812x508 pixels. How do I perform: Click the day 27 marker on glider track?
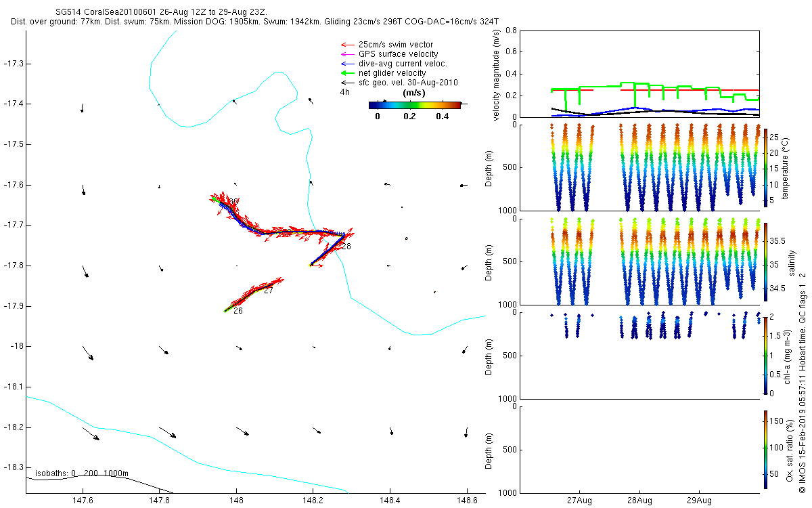point(268,291)
